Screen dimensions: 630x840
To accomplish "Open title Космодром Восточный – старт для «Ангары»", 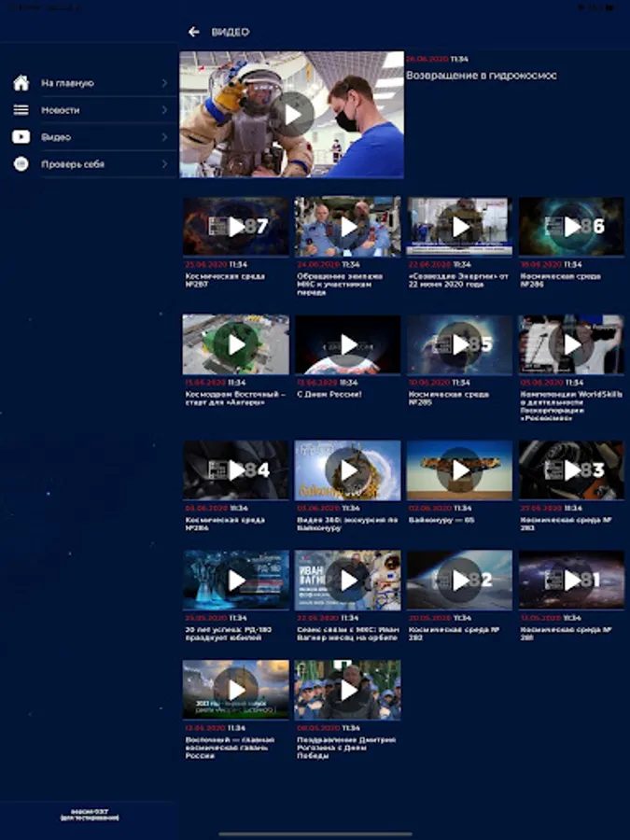I will [x=235, y=398].
